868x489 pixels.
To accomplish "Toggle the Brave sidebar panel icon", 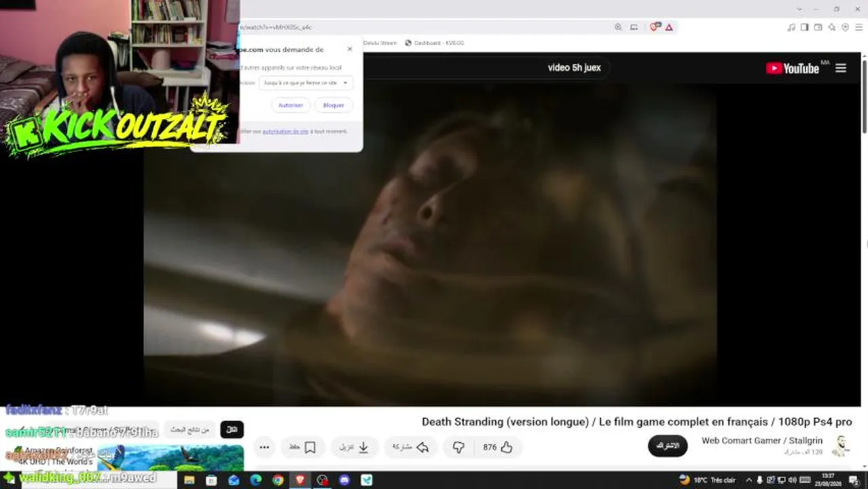I will coord(805,27).
